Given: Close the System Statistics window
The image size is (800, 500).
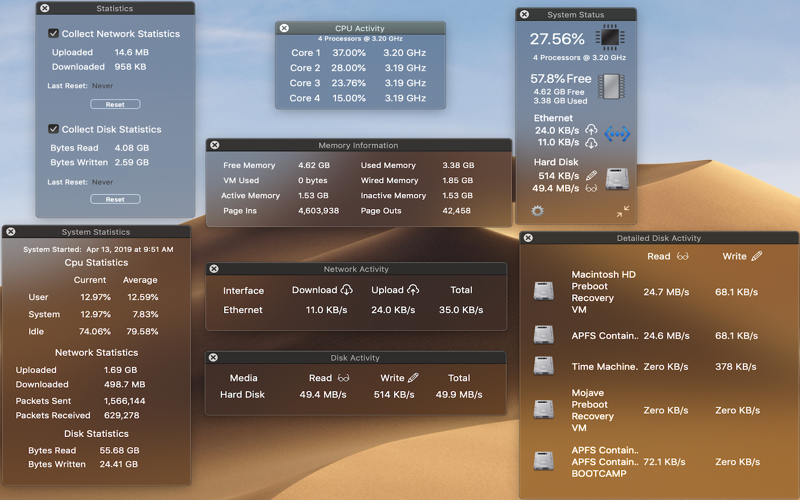Looking at the screenshot, I should click(10, 232).
